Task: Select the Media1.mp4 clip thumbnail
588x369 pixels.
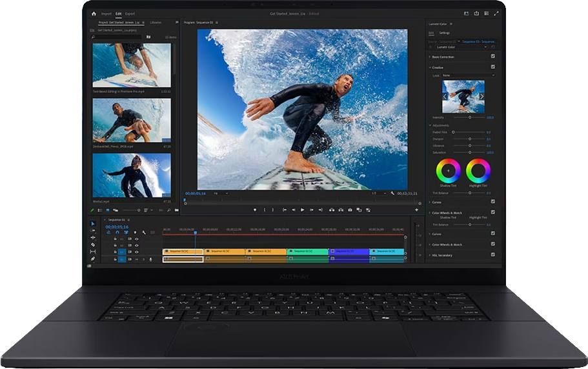Action: point(132,175)
